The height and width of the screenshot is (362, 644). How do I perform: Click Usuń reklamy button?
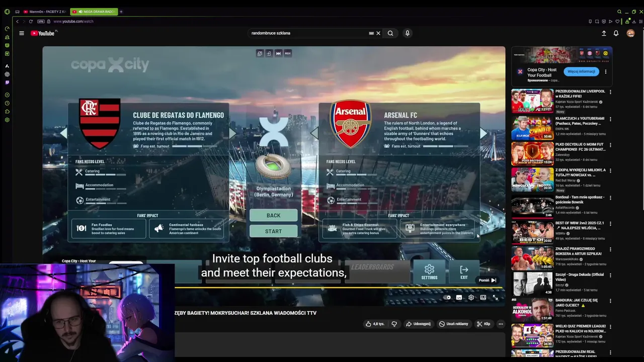453,324
